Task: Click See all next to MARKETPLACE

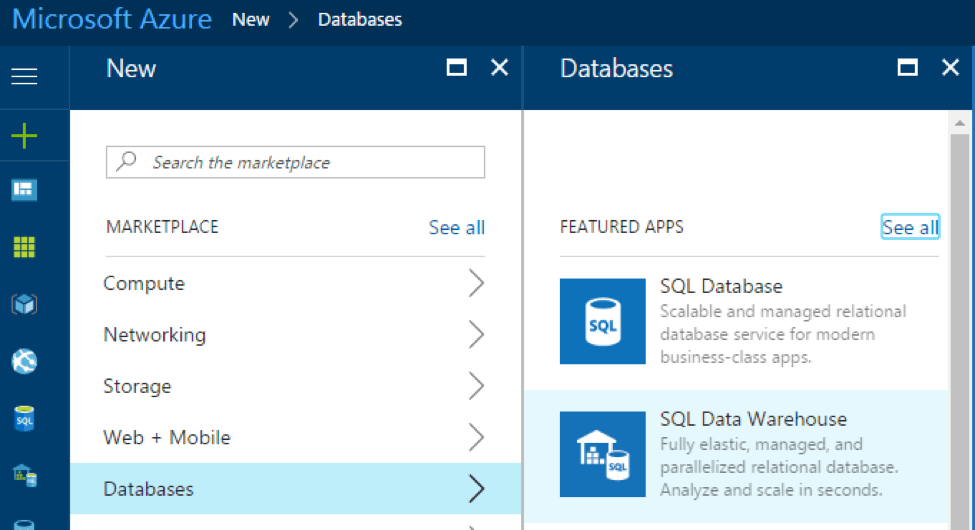Action: (x=456, y=228)
